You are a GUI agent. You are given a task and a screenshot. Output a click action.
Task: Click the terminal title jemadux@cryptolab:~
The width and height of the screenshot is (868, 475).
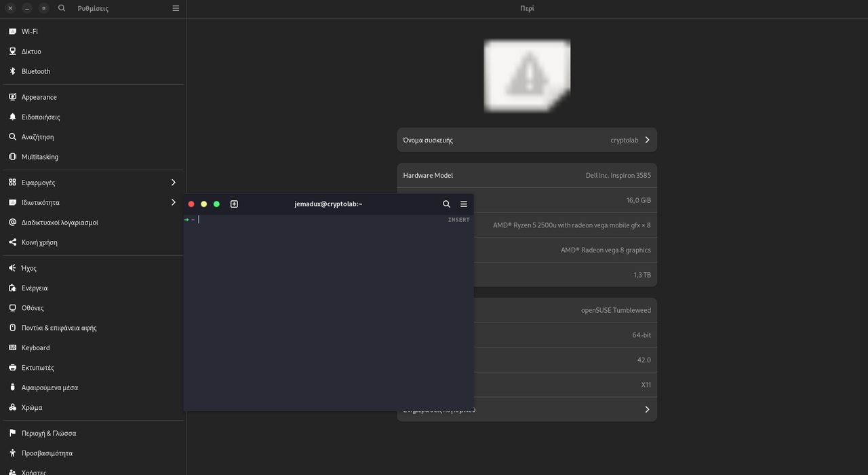click(x=328, y=204)
